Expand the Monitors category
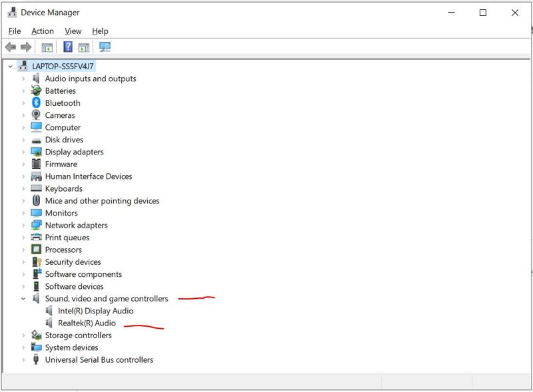This screenshot has width=533, height=392. tap(23, 213)
